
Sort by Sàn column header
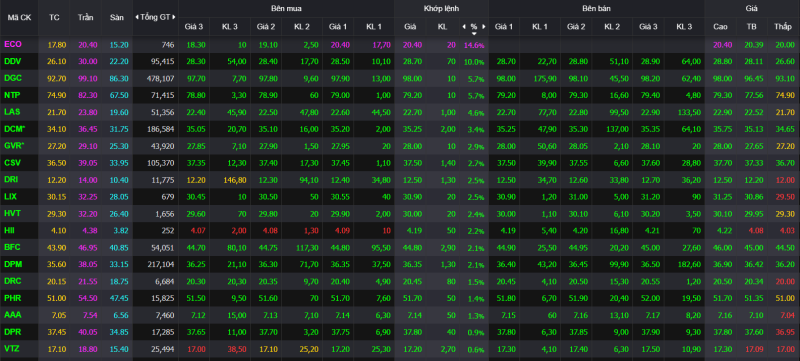click(x=116, y=17)
